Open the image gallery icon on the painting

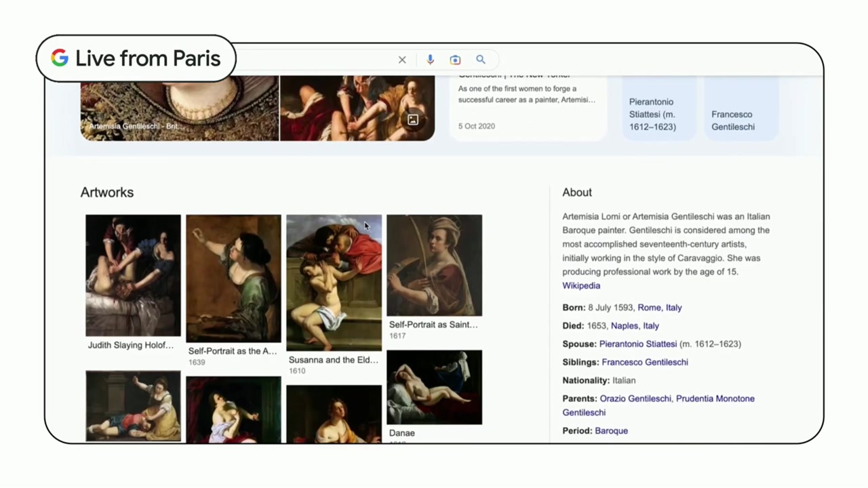coord(412,120)
